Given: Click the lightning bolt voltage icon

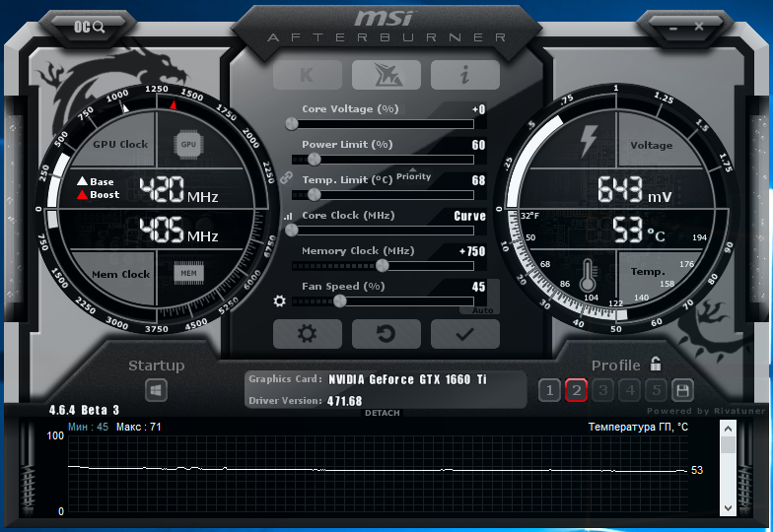Looking at the screenshot, I should [589, 142].
